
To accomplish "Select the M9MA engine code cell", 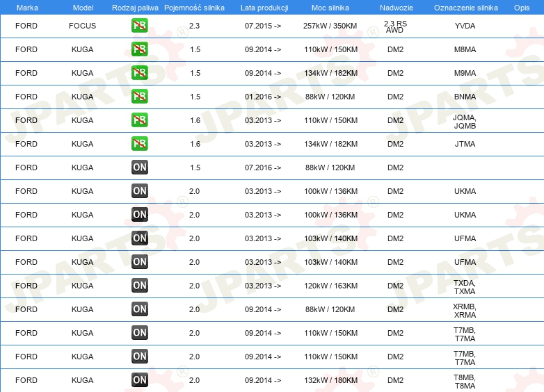I will tap(465, 73).
